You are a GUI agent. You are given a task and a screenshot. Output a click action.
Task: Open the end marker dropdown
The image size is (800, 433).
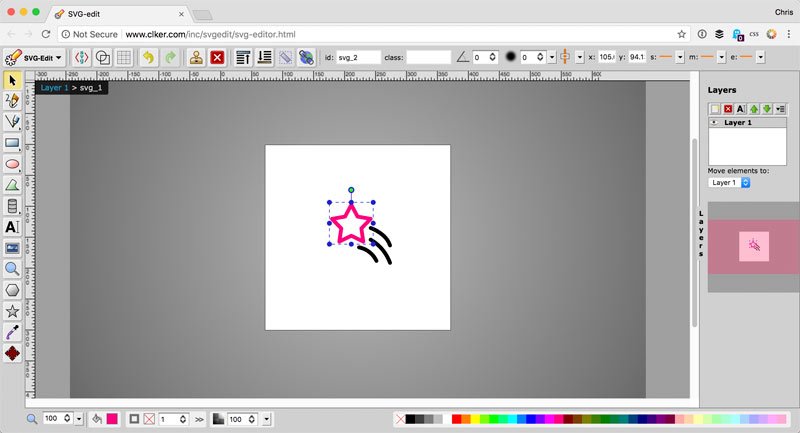(x=760, y=57)
